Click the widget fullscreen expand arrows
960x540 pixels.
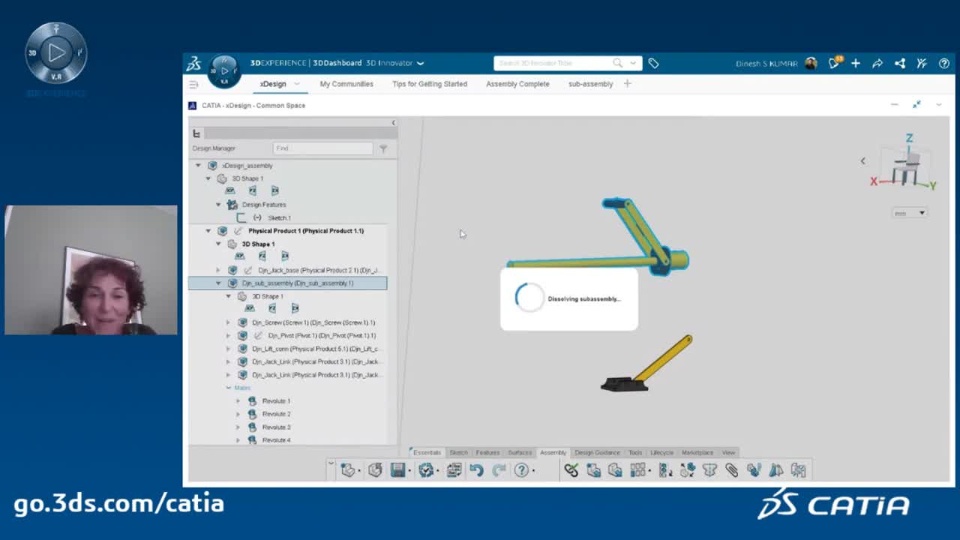coord(917,105)
